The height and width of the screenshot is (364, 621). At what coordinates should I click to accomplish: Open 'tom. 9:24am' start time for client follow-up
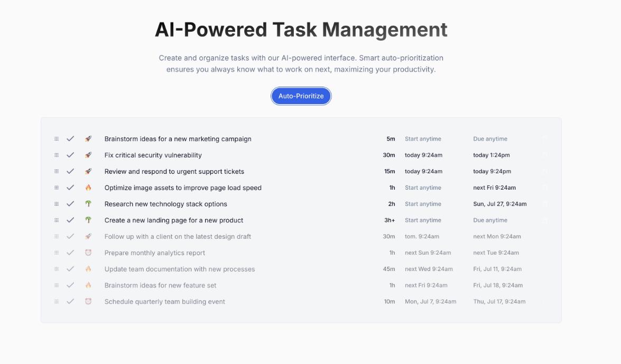click(422, 237)
